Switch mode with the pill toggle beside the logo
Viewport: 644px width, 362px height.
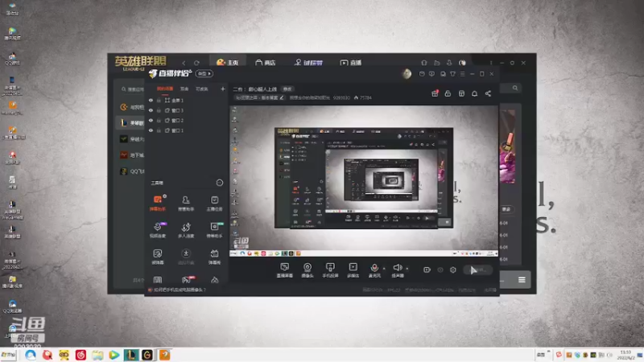(x=204, y=73)
